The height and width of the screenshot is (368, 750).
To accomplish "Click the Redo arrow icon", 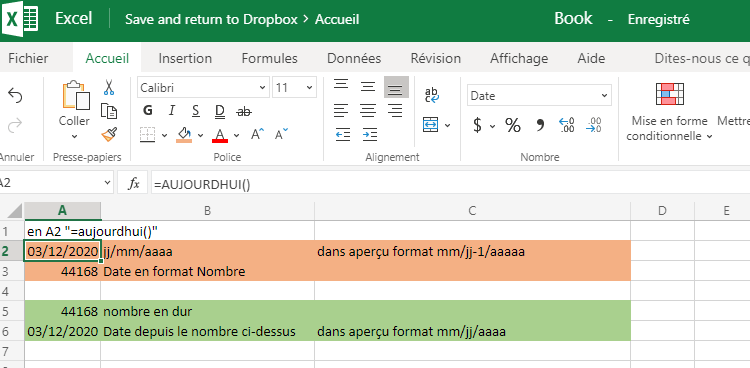I will (15, 126).
